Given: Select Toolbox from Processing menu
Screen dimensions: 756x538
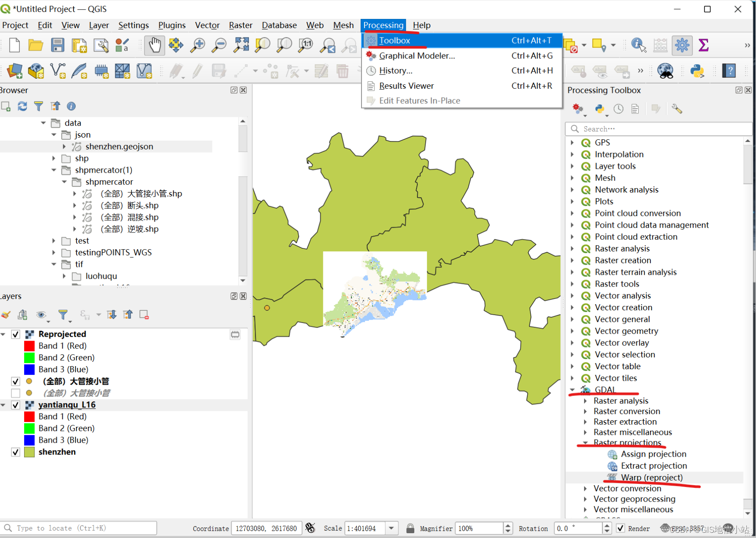Looking at the screenshot, I should tap(462, 40).
